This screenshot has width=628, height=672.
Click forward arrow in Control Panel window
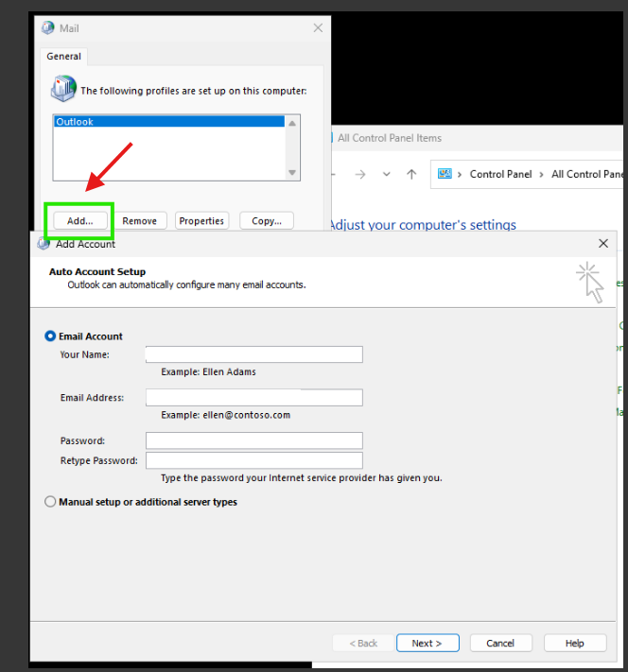360,174
